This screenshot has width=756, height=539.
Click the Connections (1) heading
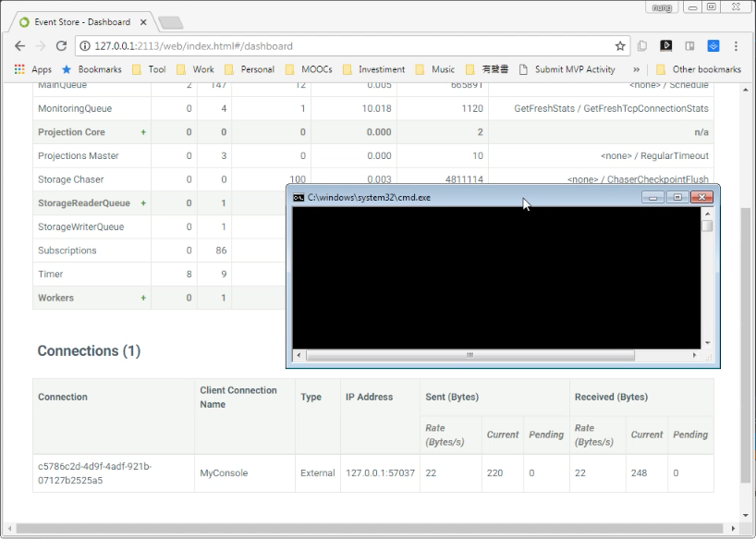(x=90, y=351)
